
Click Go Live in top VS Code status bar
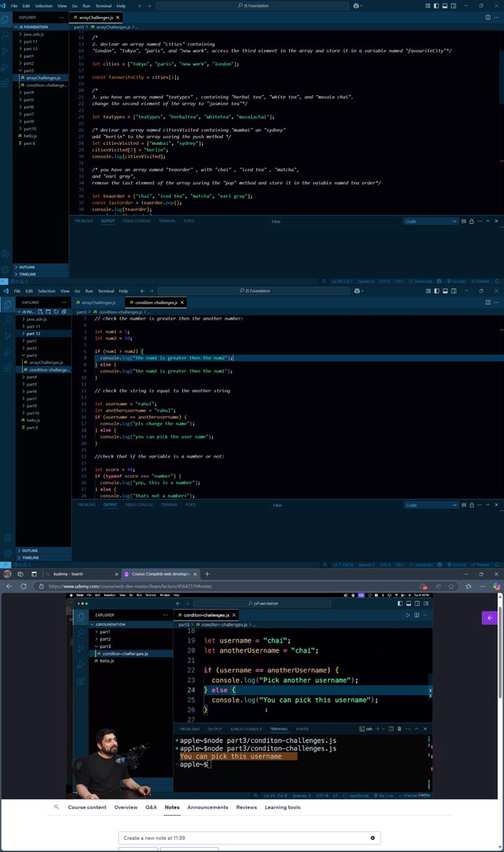coord(456,281)
